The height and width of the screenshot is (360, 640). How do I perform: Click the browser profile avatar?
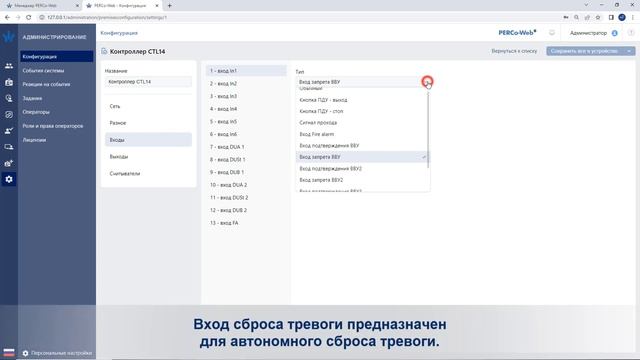click(622, 17)
